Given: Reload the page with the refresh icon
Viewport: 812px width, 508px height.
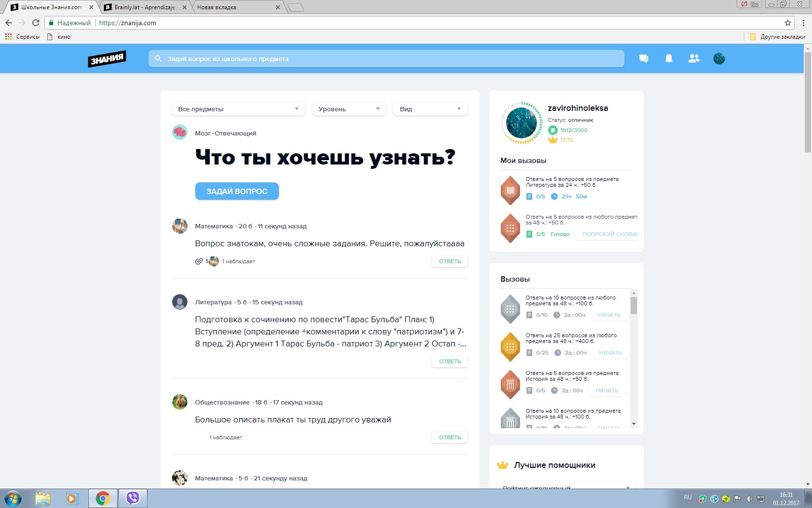Looking at the screenshot, I should click(36, 23).
